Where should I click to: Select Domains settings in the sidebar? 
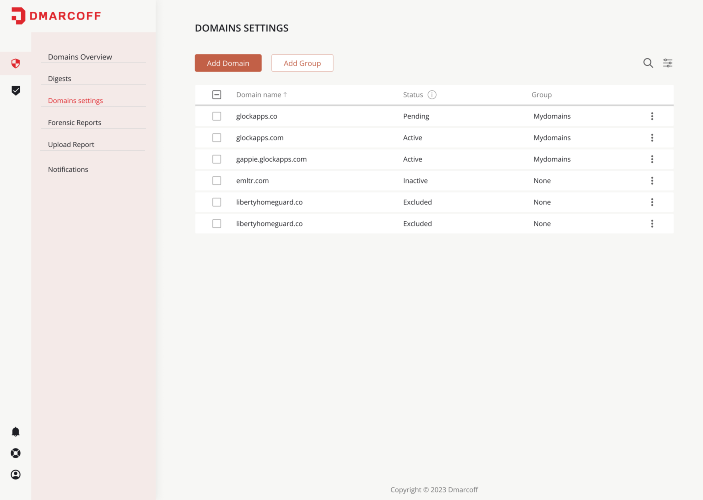click(75, 100)
